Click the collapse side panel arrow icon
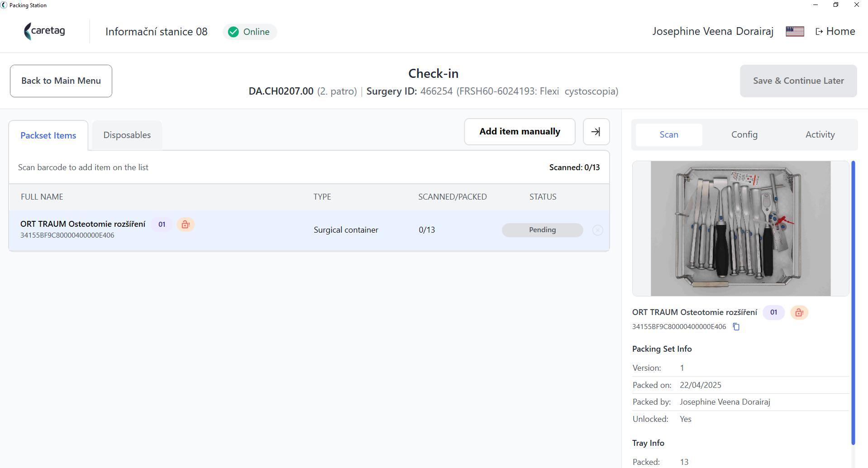The height and width of the screenshot is (468, 868). point(596,132)
